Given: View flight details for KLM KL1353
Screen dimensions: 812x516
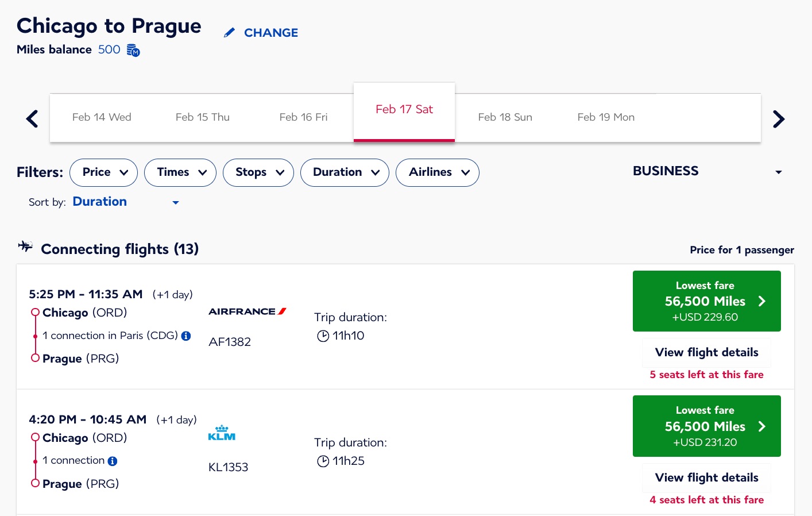Looking at the screenshot, I should [706, 478].
